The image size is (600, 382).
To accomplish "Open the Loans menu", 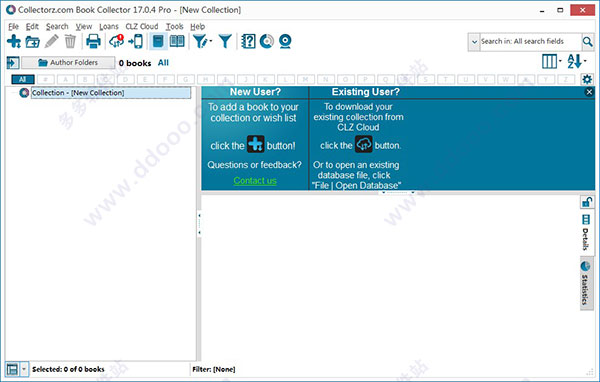I will pyautogui.click(x=109, y=26).
